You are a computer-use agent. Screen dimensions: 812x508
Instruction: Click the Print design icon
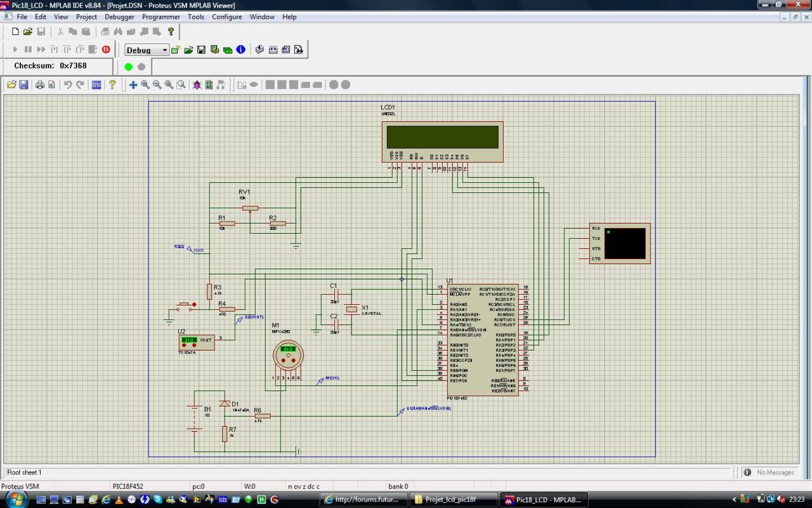[x=40, y=84]
